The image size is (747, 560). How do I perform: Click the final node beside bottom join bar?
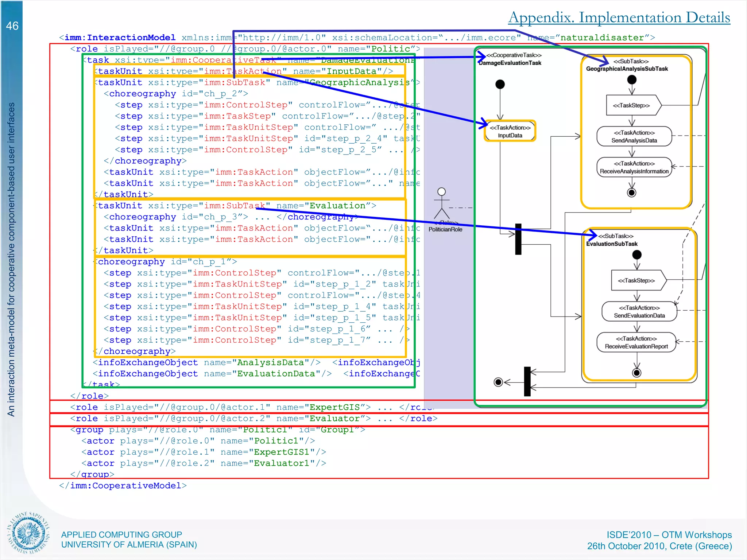(498, 382)
